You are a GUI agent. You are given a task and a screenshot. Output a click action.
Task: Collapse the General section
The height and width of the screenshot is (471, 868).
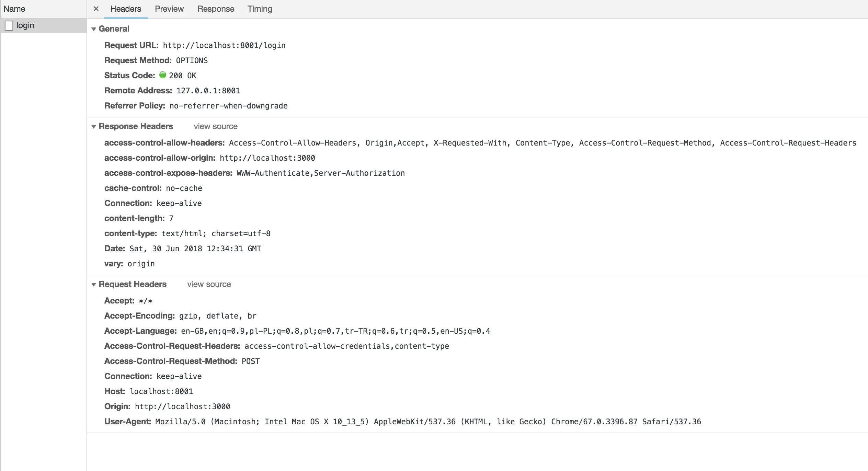click(x=94, y=29)
